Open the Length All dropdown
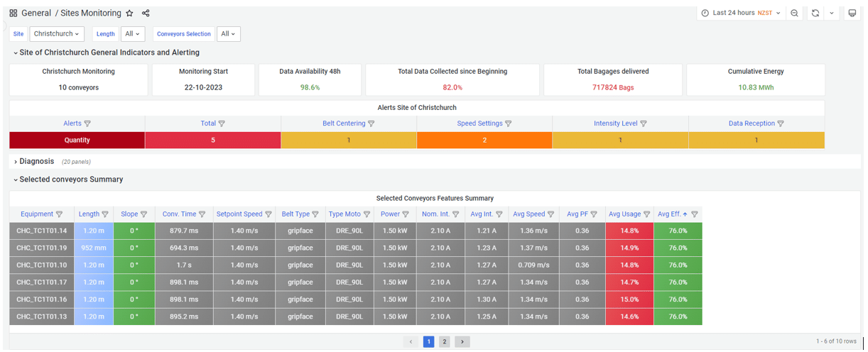Image resolution: width=868 pixels, height=352 pixels. (133, 34)
